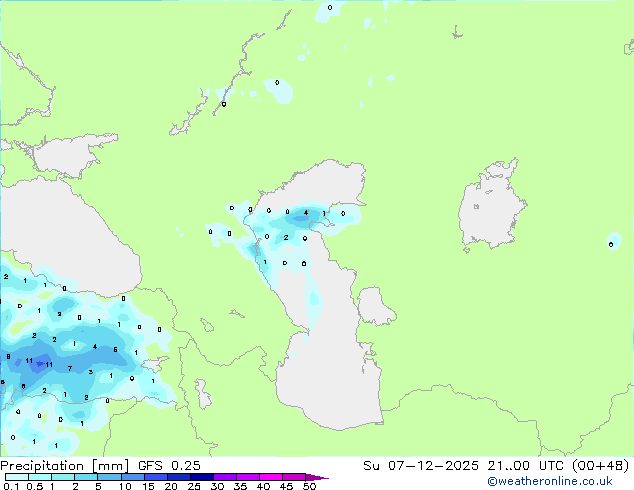Click the 30–35 mm purple legend swatch

(225, 477)
